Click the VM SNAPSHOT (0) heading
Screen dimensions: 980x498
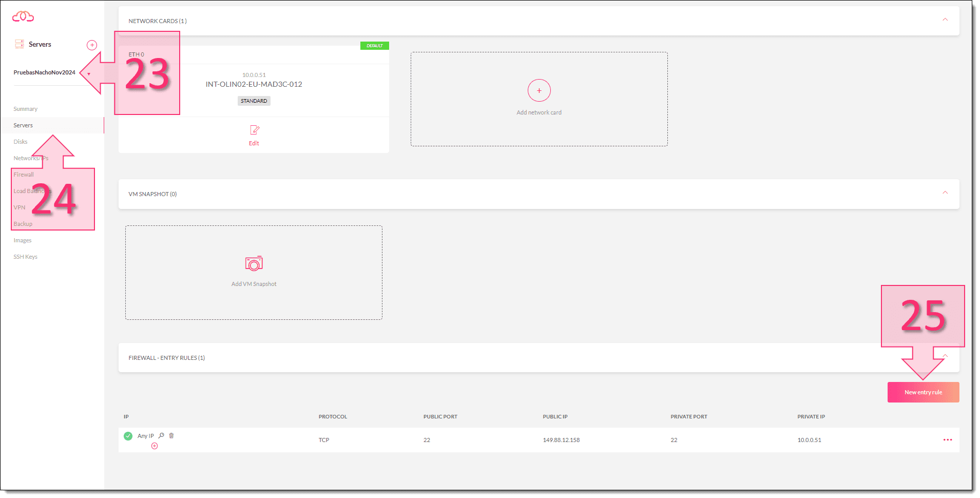(152, 194)
